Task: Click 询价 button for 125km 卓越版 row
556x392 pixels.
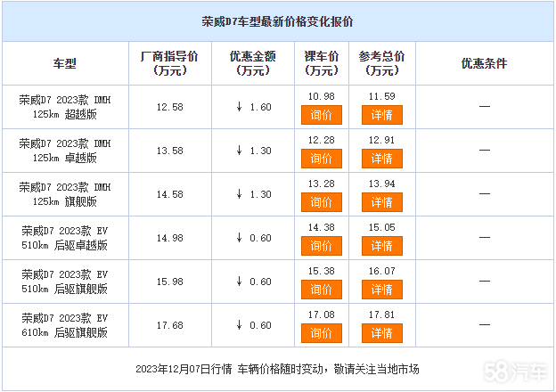Action: click(x=322, y=159)
